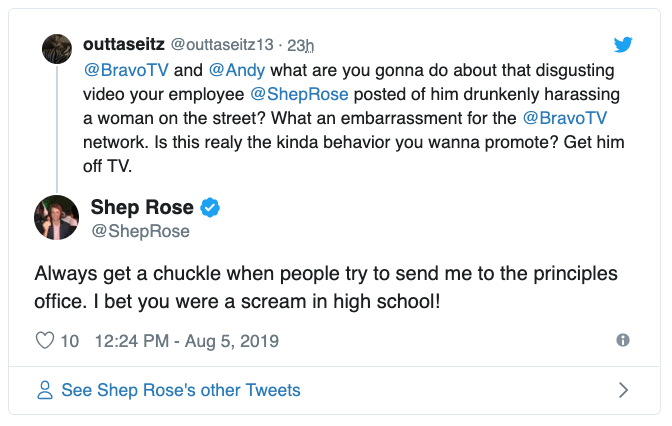Viewport: 672px width, 426px height.
Task: Click Shep Rose's verified badge
Action: click(x=211, y=208)
